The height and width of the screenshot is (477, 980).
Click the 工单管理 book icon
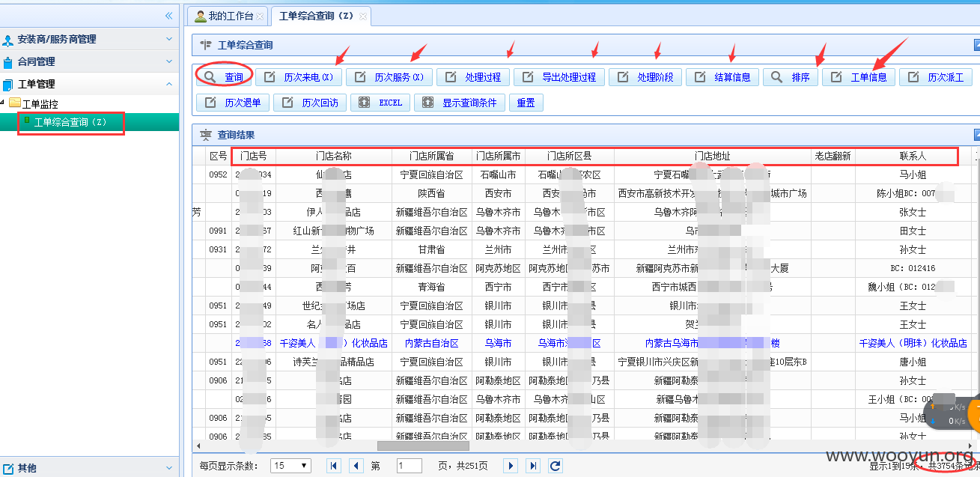click(x=8, y=85)
